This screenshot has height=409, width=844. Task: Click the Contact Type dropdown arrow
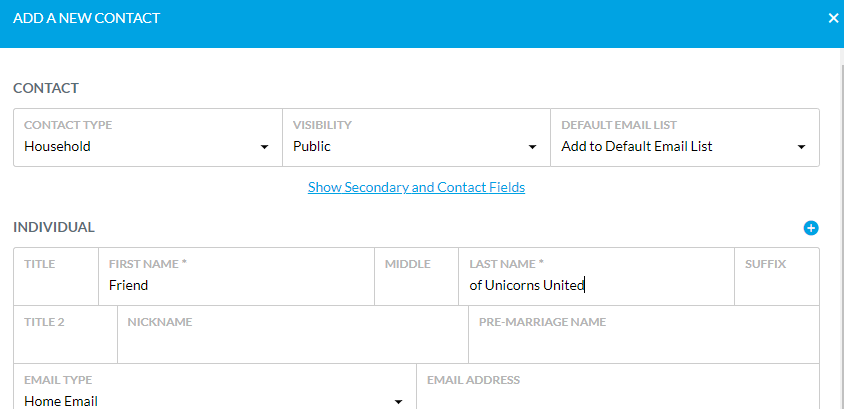(x=264, y=147)
